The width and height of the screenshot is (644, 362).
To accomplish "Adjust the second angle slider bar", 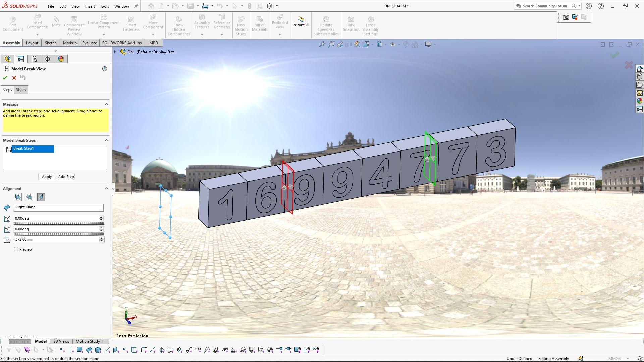I will pyautogui.click(x=59, y=234).
